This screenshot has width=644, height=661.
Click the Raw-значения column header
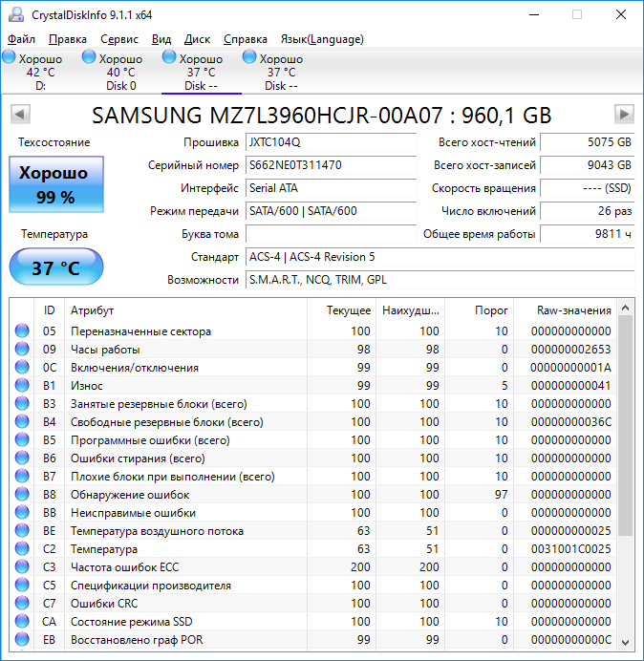[565, 310]
